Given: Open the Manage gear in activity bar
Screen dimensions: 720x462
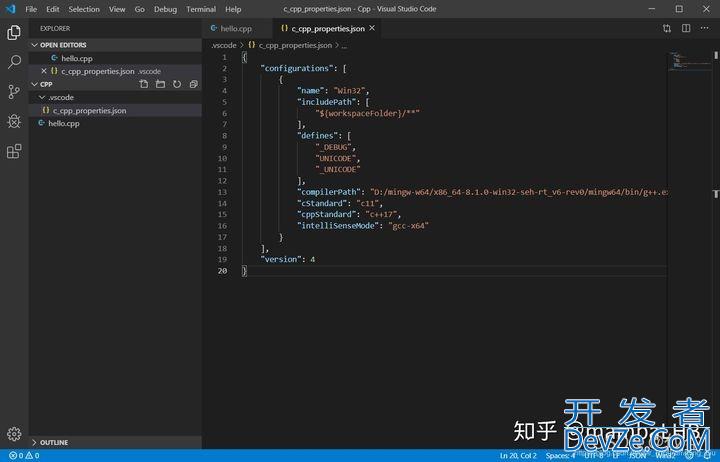Looking at the screenshot, I should [x=14, y=434].
